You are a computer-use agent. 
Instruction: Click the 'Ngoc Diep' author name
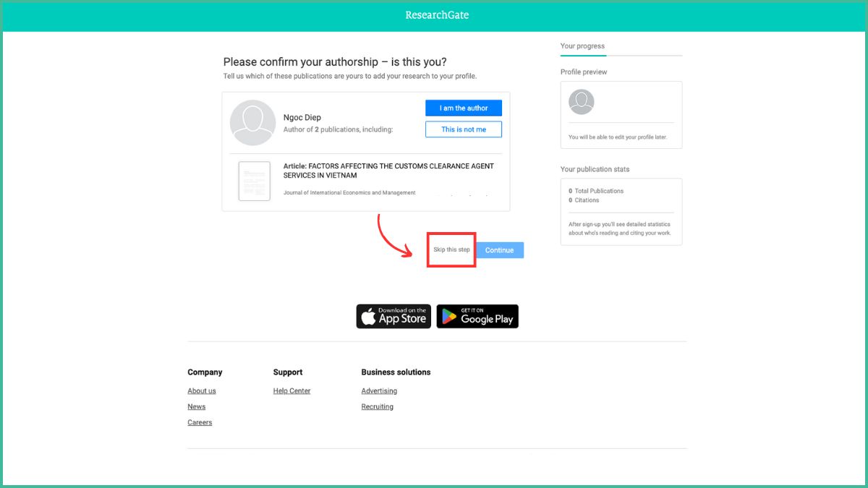pos(302,118)
